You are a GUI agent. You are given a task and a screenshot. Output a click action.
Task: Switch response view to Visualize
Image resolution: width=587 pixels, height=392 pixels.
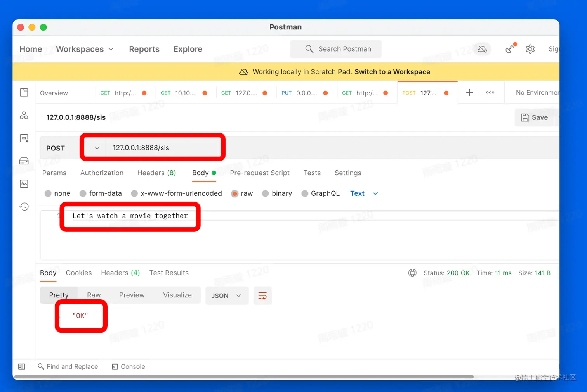pyautogui.click(x=177, y=295)
